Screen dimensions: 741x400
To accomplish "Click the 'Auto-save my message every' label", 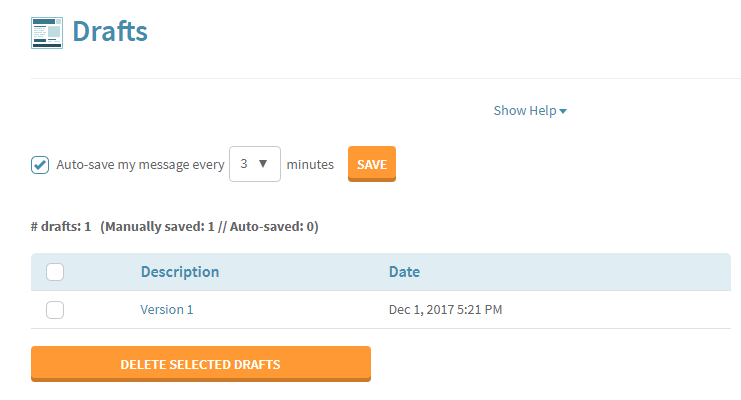I will 140,165.
